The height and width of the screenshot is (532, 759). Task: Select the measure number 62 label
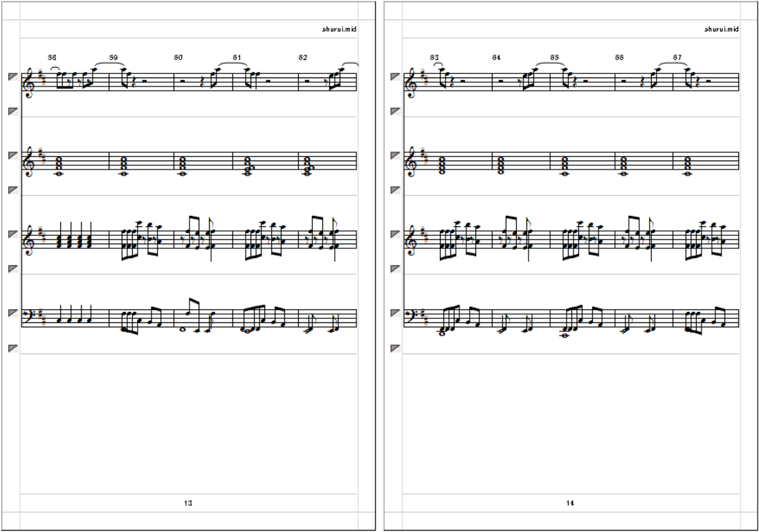click(302, 57)
